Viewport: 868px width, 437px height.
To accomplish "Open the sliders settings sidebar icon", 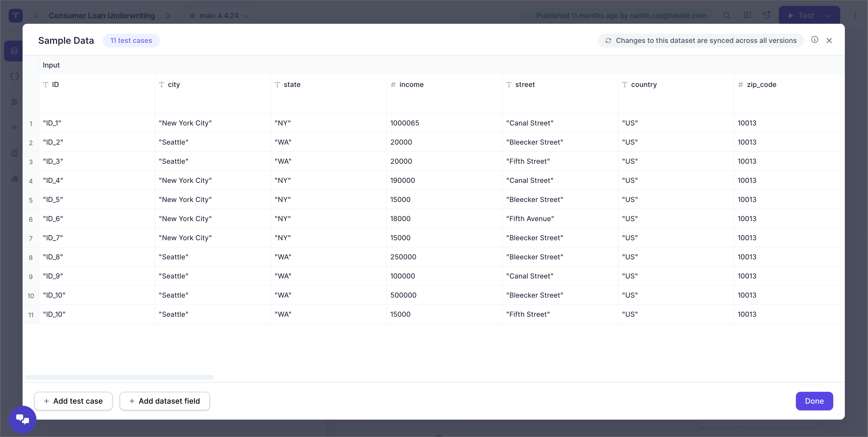I will click(x=14, y=102).
